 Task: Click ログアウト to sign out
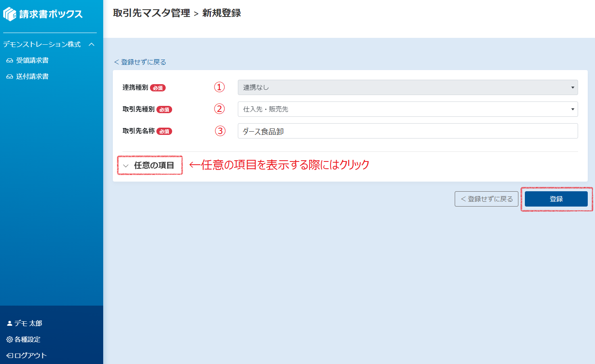pos(31,356)
